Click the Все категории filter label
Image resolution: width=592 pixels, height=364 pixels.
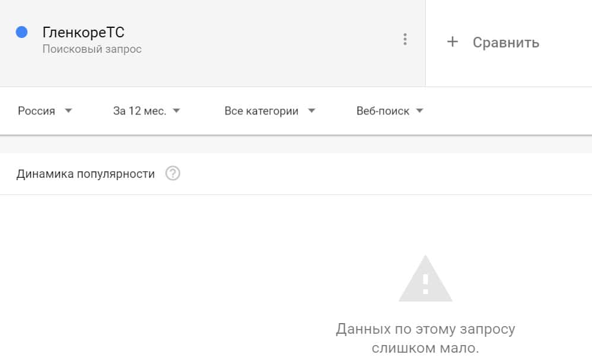coord(261,111)
